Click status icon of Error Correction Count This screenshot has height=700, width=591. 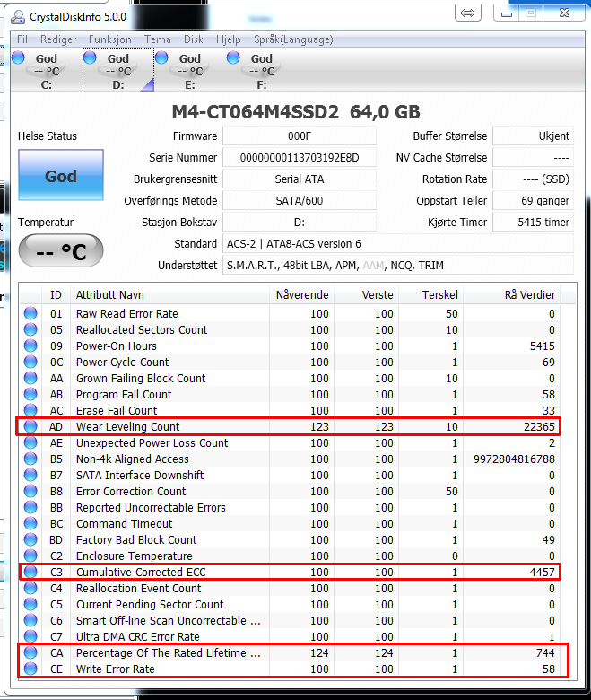pos(30,491)
